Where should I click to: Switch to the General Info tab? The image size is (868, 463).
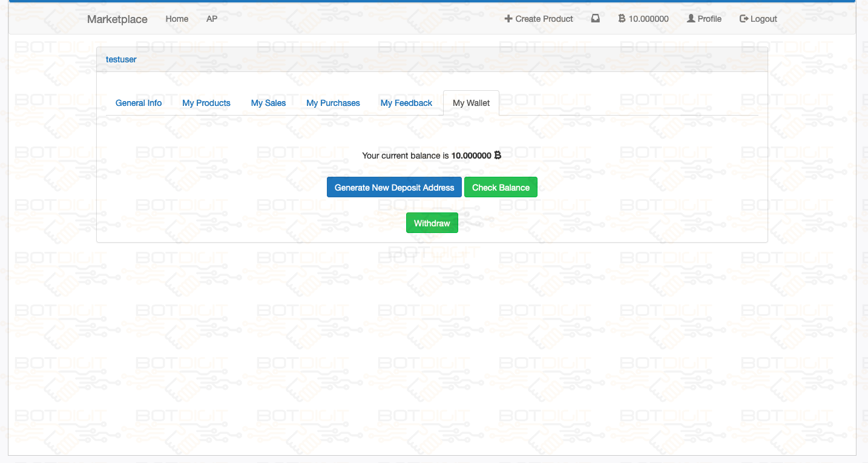pos(139,103)
